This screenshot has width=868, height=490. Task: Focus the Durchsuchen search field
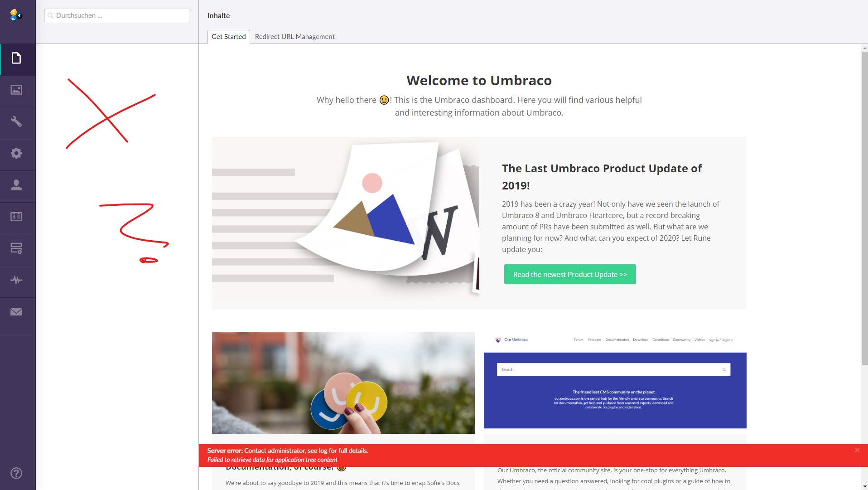click(x=117, y=15)
